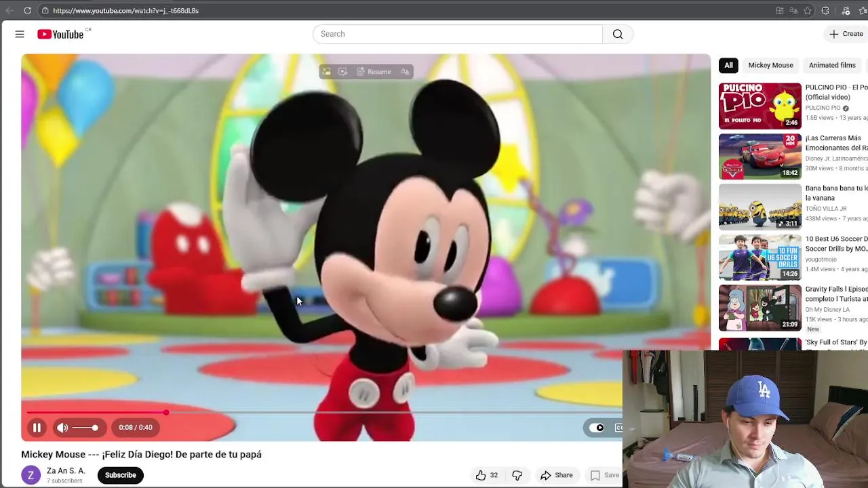Click the translate icon in video overlay

pyautogui.click(x=405, y=72)
